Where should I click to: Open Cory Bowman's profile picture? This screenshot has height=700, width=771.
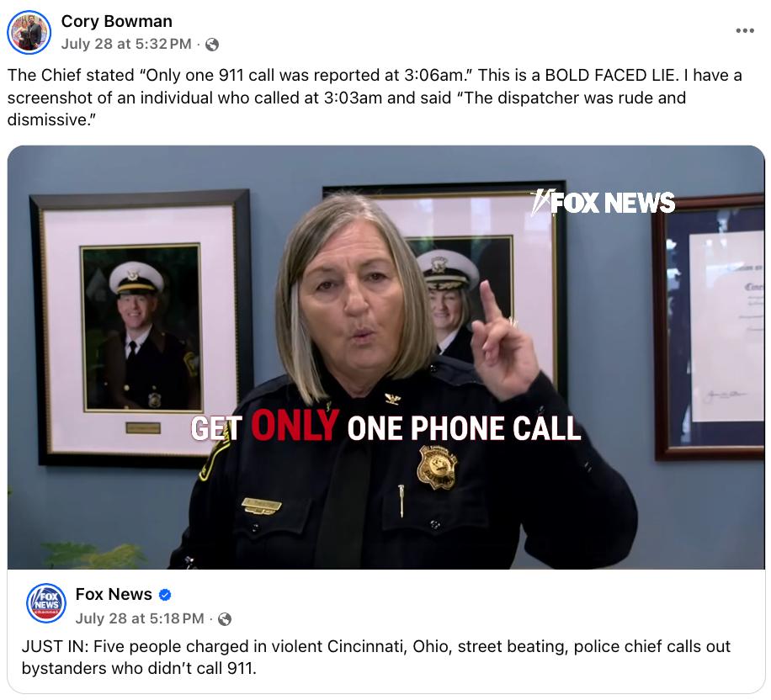pyautogui.click(x=29, y=33)
